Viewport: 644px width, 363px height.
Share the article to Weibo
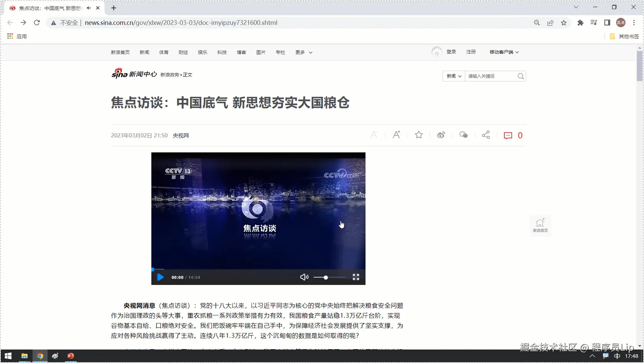tap(441, 135)
